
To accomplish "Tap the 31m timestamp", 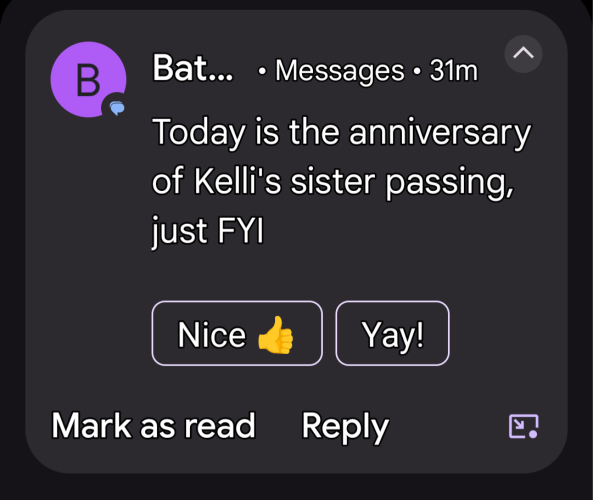I will [454, 70].
